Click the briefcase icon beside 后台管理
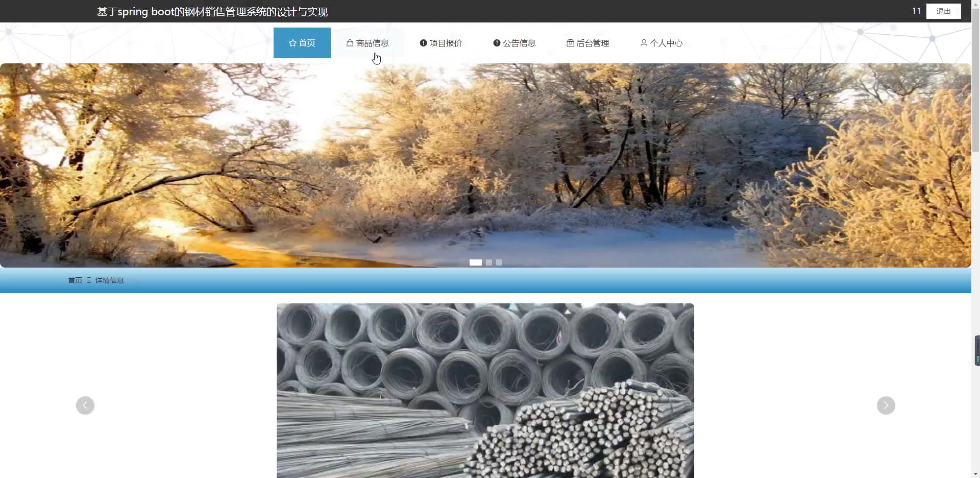The image size is (980, 478). click(570, 43)
